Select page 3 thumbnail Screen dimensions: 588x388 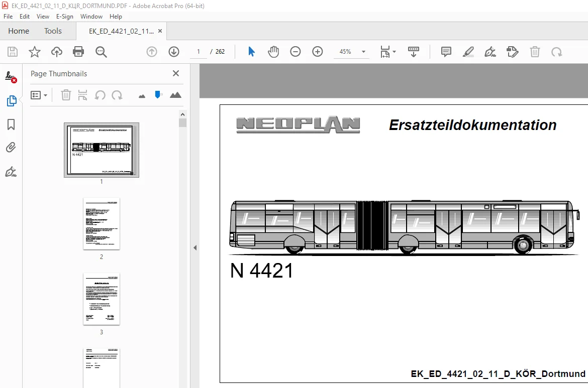coord(101,299)
